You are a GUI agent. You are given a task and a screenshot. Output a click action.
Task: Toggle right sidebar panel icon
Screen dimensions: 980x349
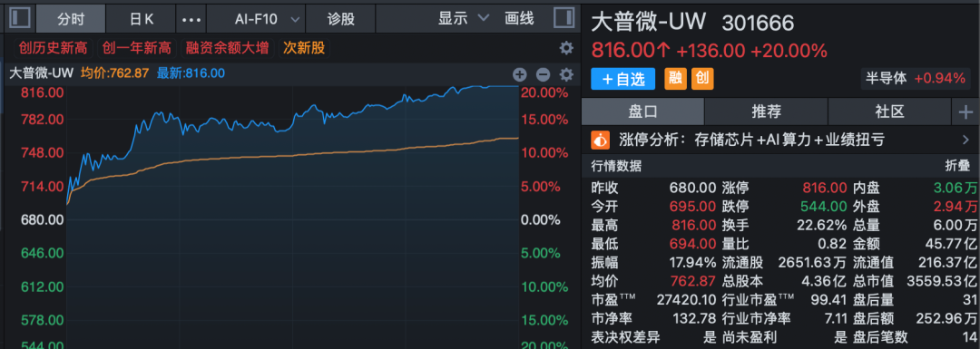click(563, 18)
